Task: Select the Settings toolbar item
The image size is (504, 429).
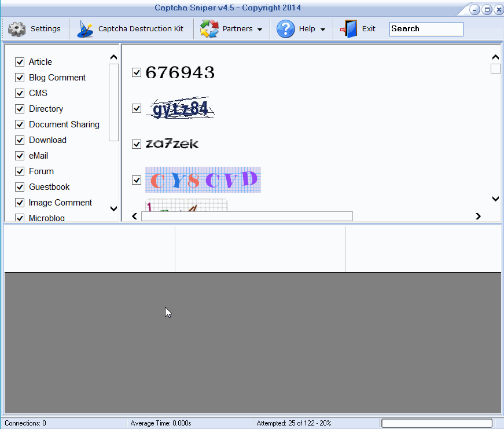Action: pos(46,28)
